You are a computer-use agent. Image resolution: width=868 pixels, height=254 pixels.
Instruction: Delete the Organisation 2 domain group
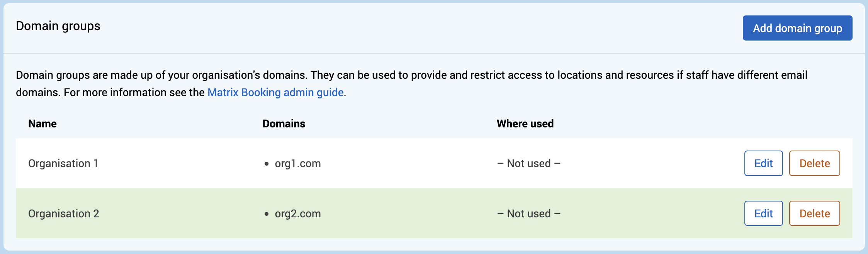coord(814,213)
